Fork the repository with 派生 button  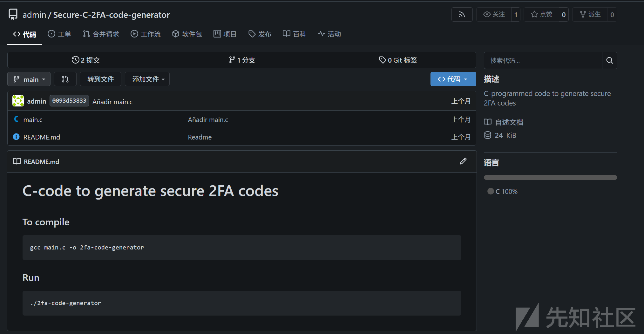(x=590, y=15)
